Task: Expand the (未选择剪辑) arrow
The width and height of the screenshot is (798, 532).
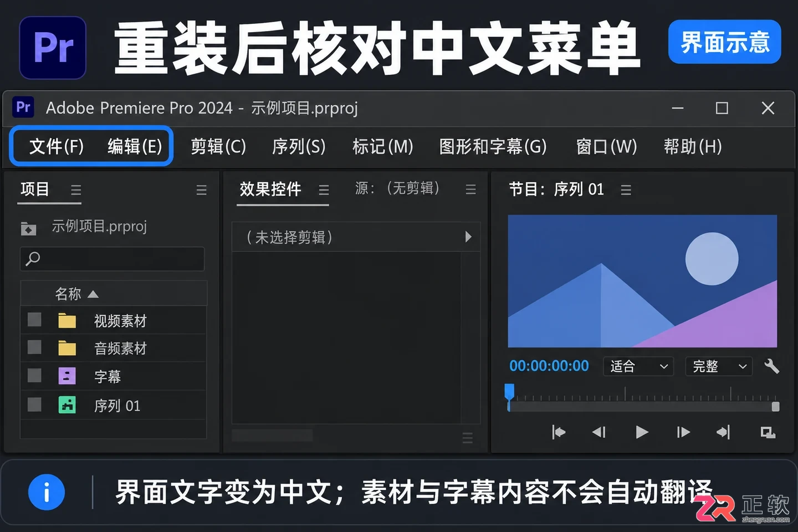Action: [x=468, y=237]
